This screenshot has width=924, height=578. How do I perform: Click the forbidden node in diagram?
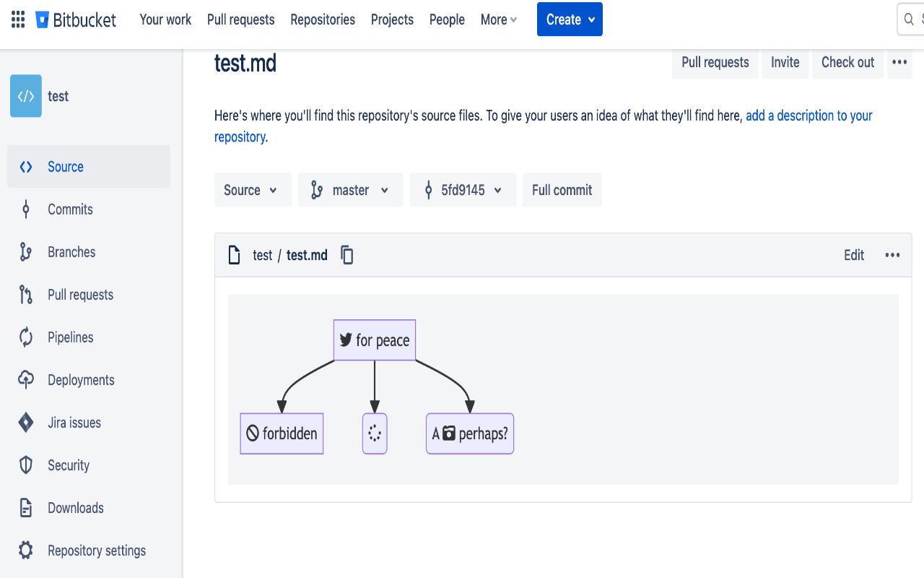click(282, 433)
